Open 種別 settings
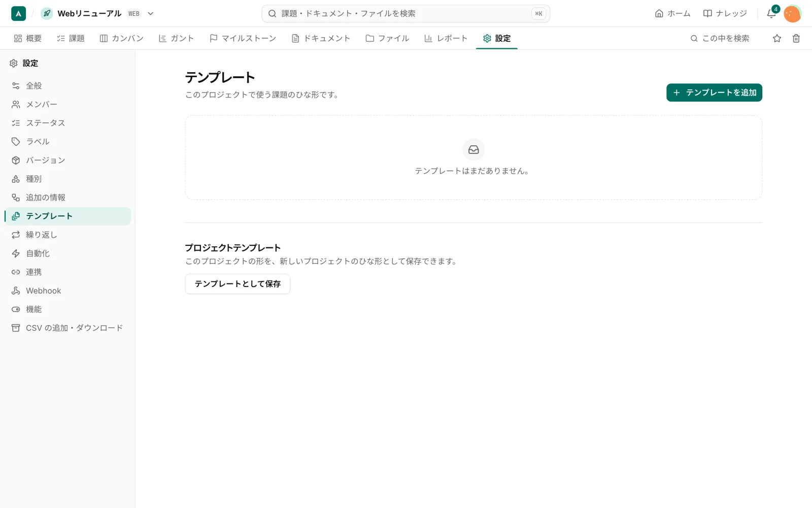This screenshot has height=508, width=812. point(67,179)
